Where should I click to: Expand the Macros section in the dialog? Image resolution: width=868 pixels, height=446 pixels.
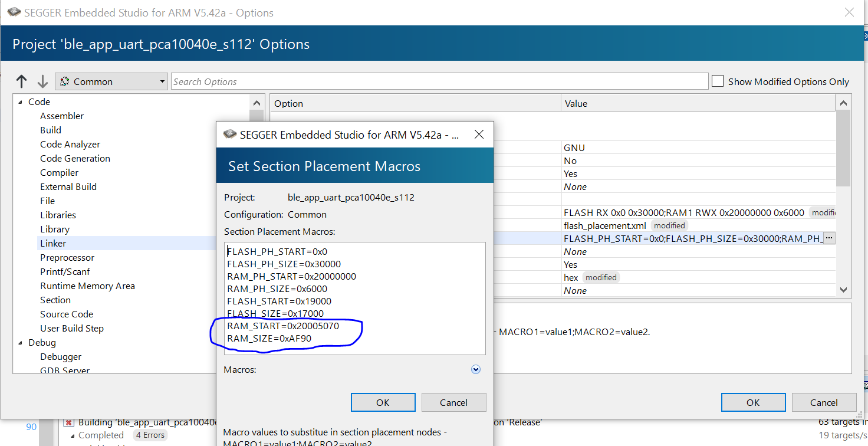pyautogui.click(x=475, y=369)
